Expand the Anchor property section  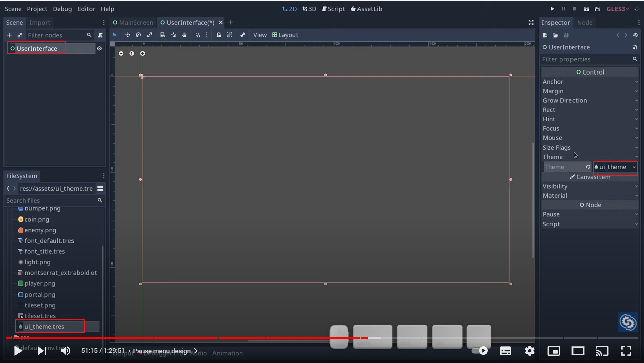click(590, 82)
